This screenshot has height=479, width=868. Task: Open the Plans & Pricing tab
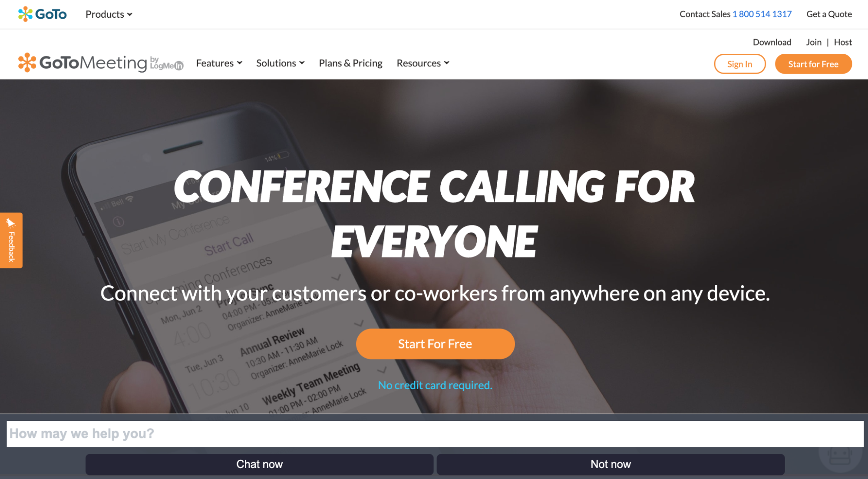[x=350, y=63]
